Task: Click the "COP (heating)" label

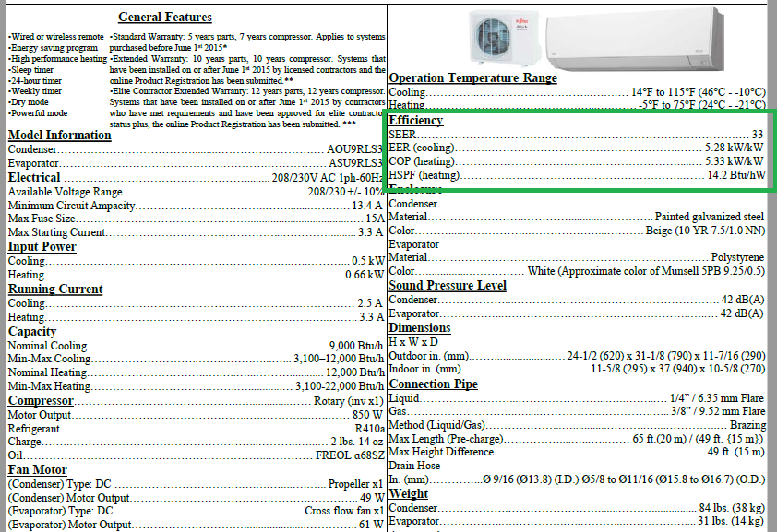Action: [422, 161]
